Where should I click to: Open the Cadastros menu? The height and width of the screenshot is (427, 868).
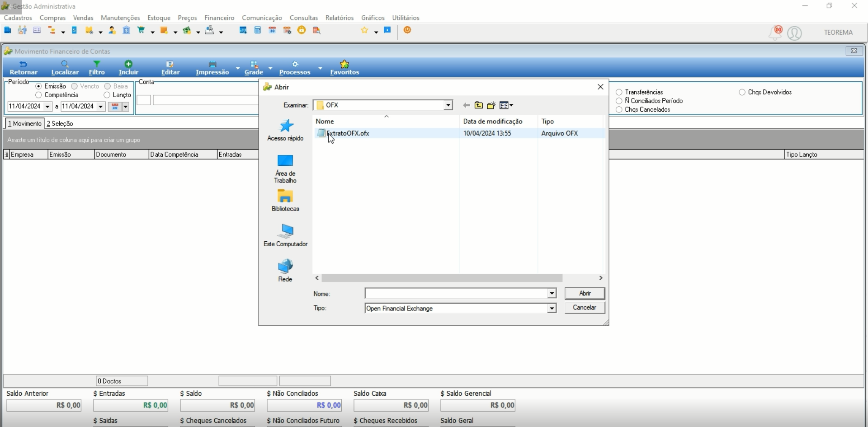(18, 18)
